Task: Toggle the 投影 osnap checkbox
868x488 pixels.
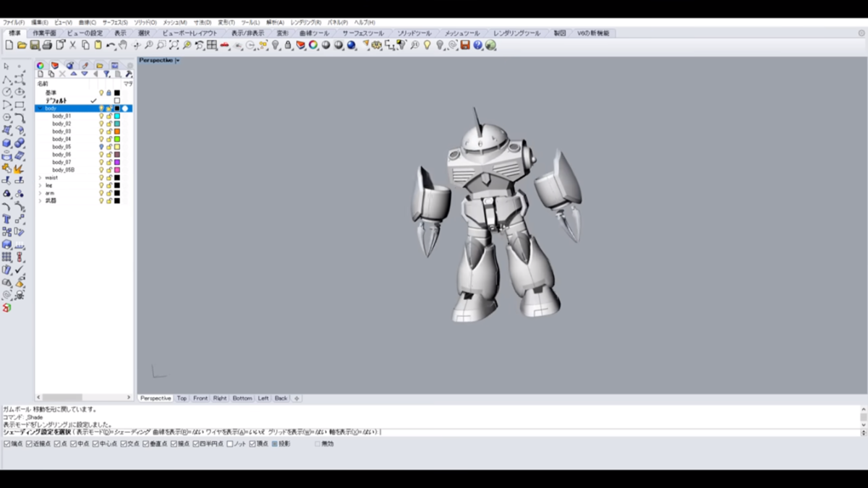Action: pos(274,444)
